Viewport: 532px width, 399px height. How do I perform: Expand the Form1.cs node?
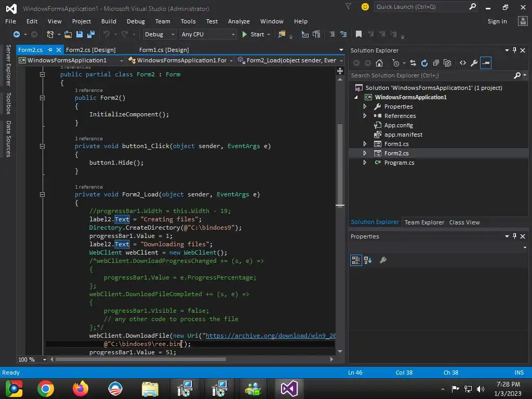coord(365,144)
